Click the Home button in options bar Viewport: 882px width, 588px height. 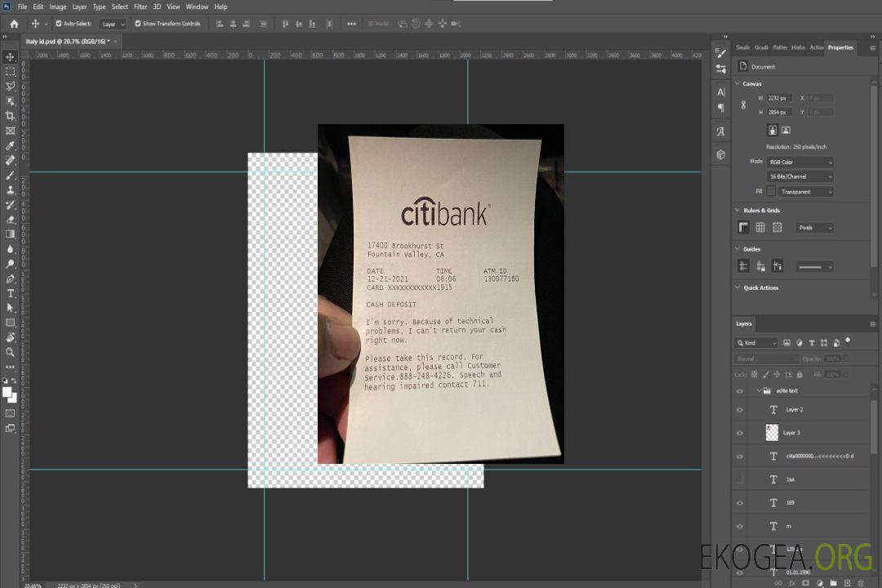[x=14, y=24]
